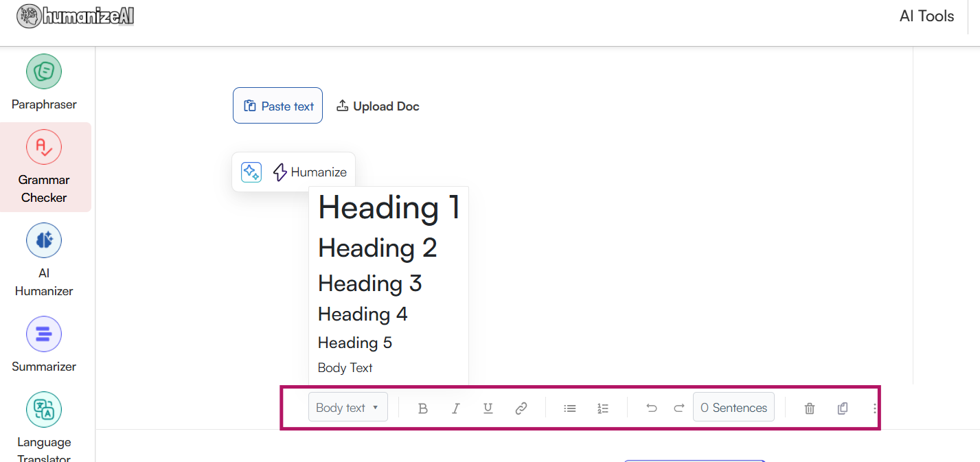This screenshot has height=462, width=980.
Task: Insert a link using the link icon
Action: pyautogui.click(x=521, y=408)
